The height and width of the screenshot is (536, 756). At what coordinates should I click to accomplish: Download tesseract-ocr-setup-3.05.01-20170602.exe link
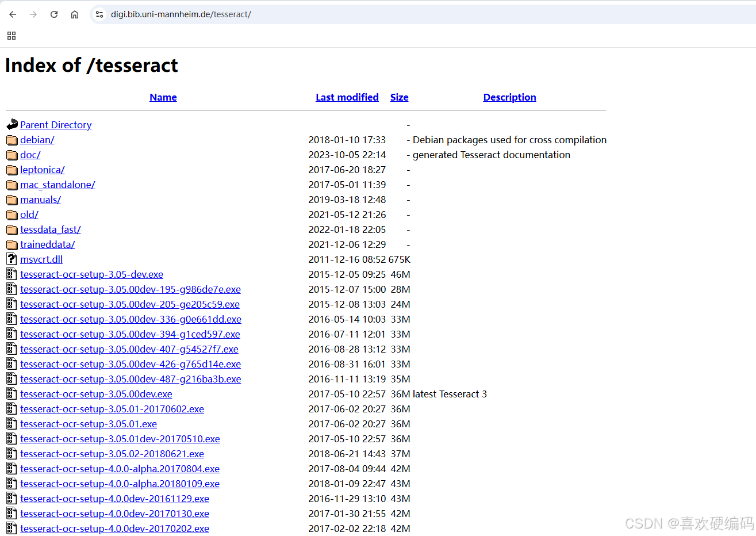point(112,409)
